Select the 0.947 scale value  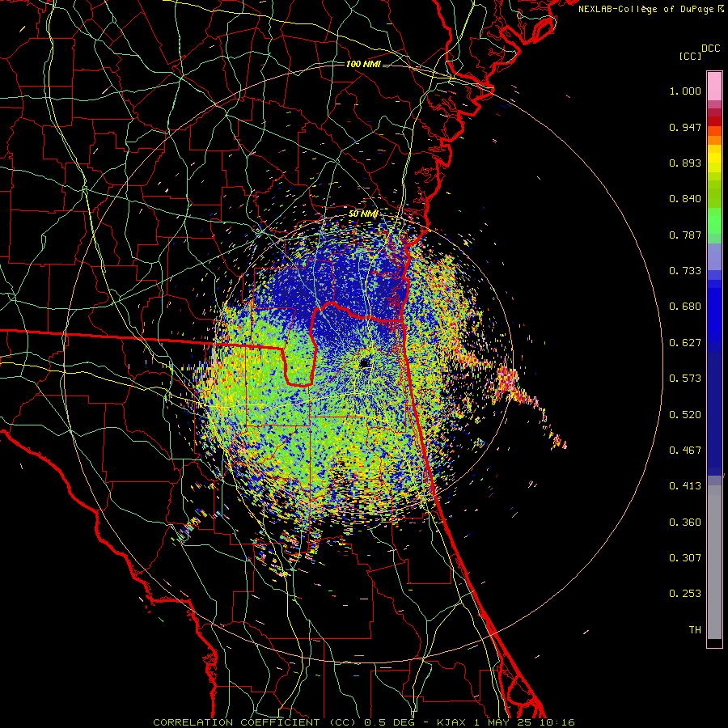point(685,127)
